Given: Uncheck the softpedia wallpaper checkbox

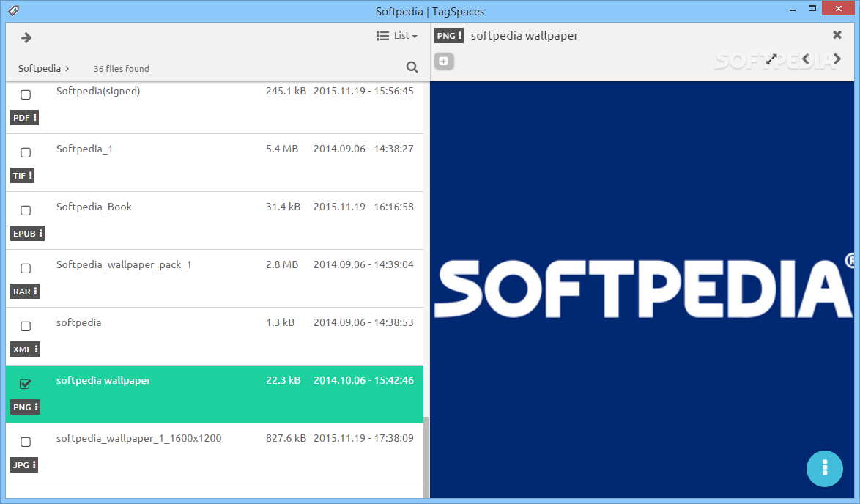Looking at the screenshot, I should [x=25, y=384].
